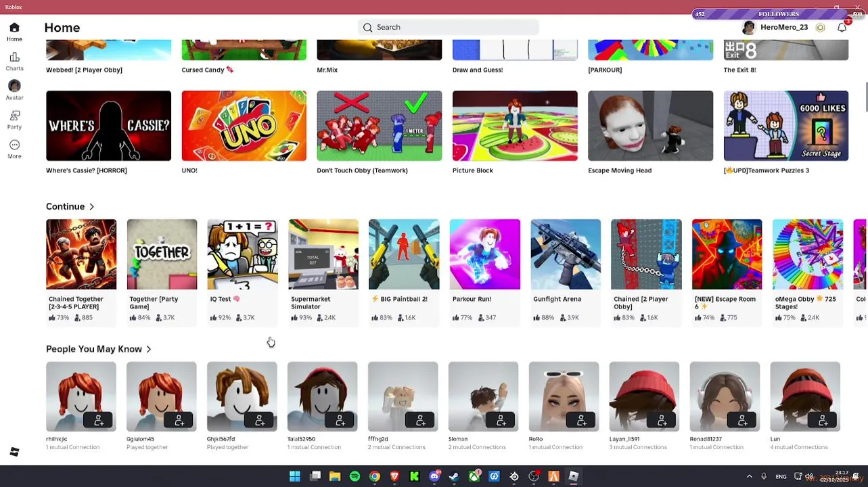
Task: Add friend Ghjkl567fd via add icon
Action: [x=260, y=421]
